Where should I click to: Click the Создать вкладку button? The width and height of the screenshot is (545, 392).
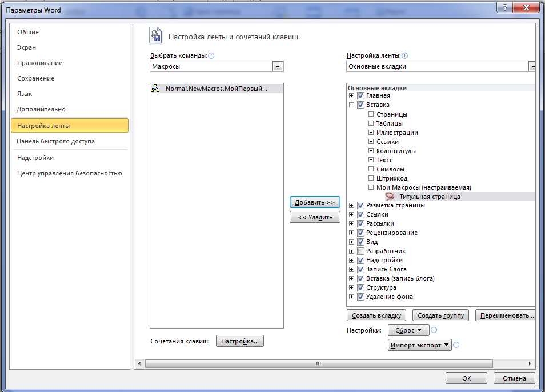pyautogui.click(x=376, y=315)
